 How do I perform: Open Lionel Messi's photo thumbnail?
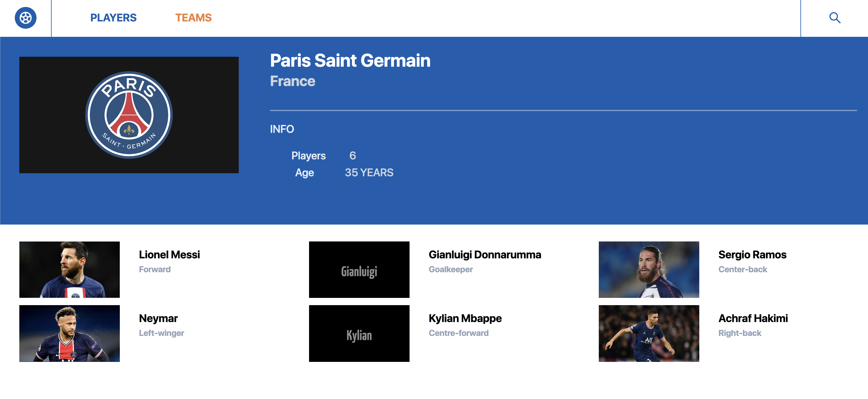point(69,269)
